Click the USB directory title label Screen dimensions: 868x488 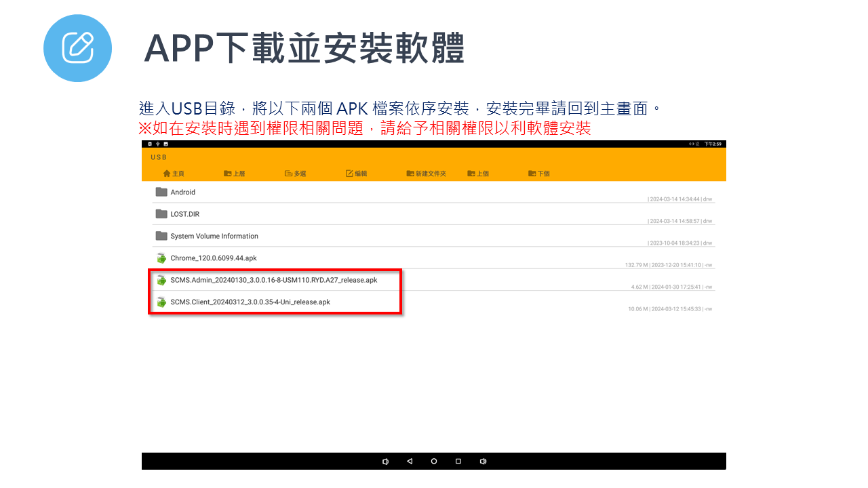coord(158,157)
